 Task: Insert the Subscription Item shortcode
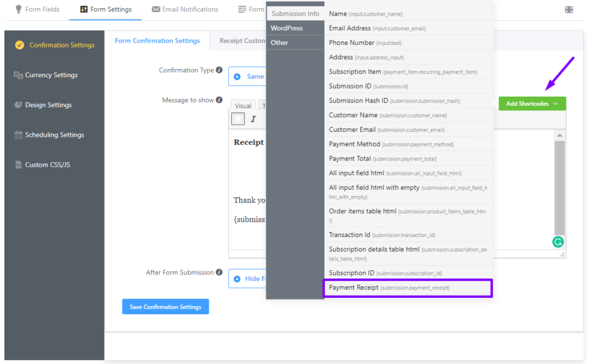pos(409,71)
